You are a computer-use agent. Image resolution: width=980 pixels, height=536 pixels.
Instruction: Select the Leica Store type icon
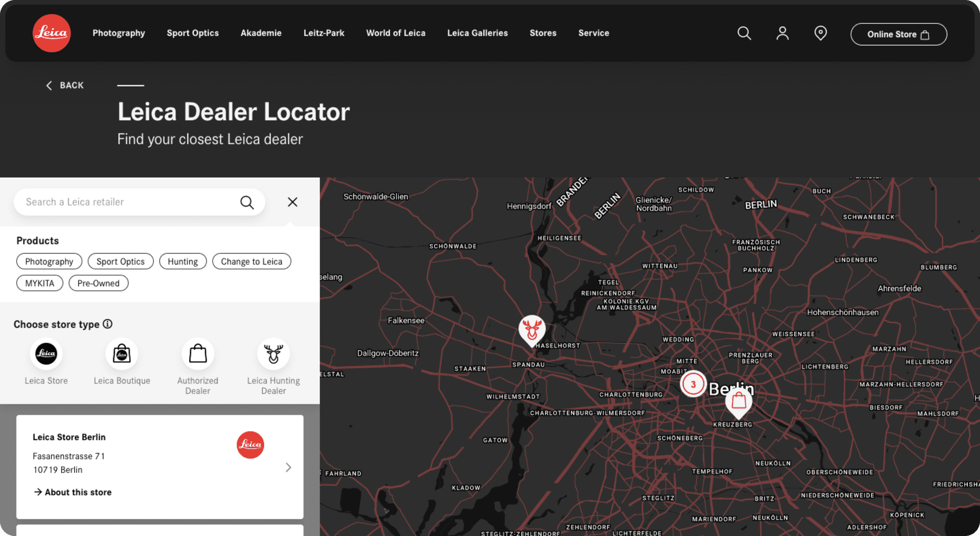46,354
